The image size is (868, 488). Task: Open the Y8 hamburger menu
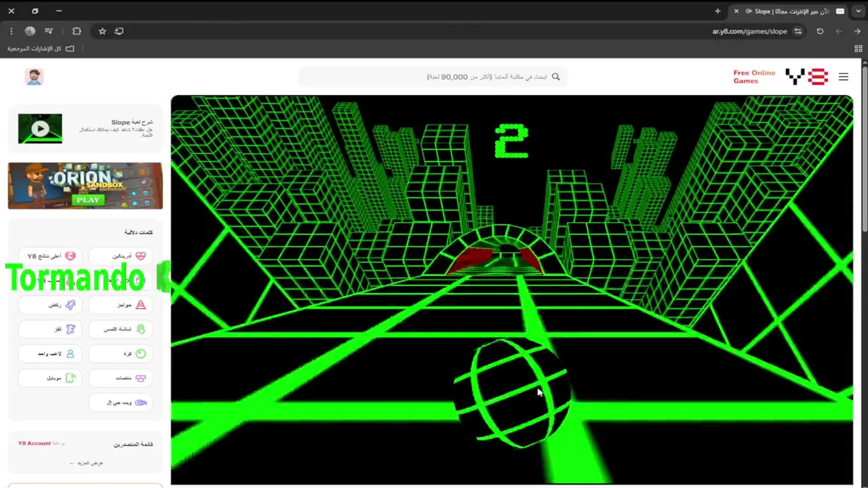click(x=843, y=77)
